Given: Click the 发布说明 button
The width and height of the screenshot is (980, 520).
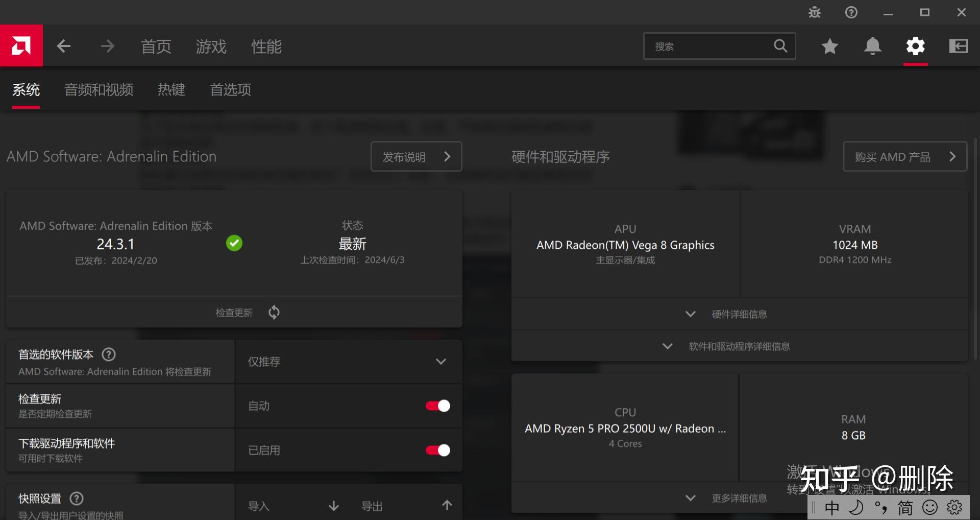Looking at the screenshot, I should click(x=416, y=157).
